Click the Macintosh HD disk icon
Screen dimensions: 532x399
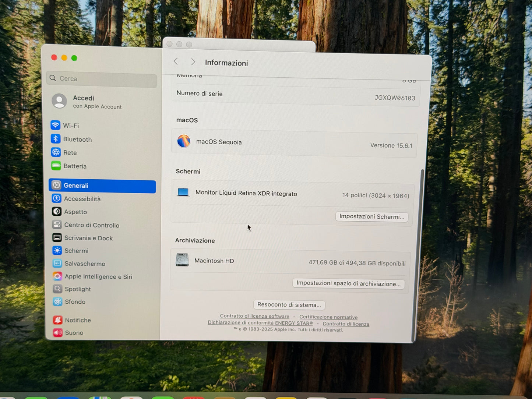182,260
